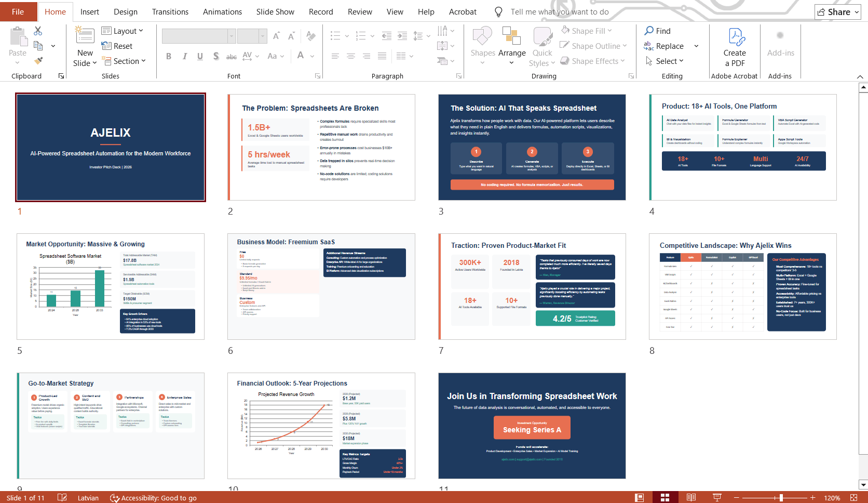Apply Italic formatting to text
Screen dimensions: 868x503
point(184,57)
